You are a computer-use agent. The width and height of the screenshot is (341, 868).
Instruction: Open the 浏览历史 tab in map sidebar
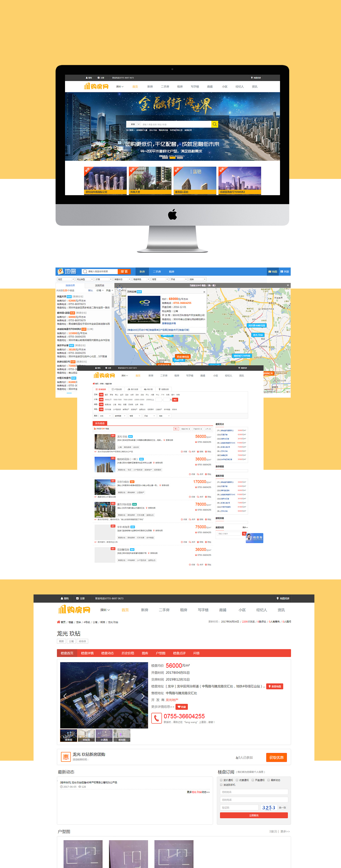pos(99,285)
